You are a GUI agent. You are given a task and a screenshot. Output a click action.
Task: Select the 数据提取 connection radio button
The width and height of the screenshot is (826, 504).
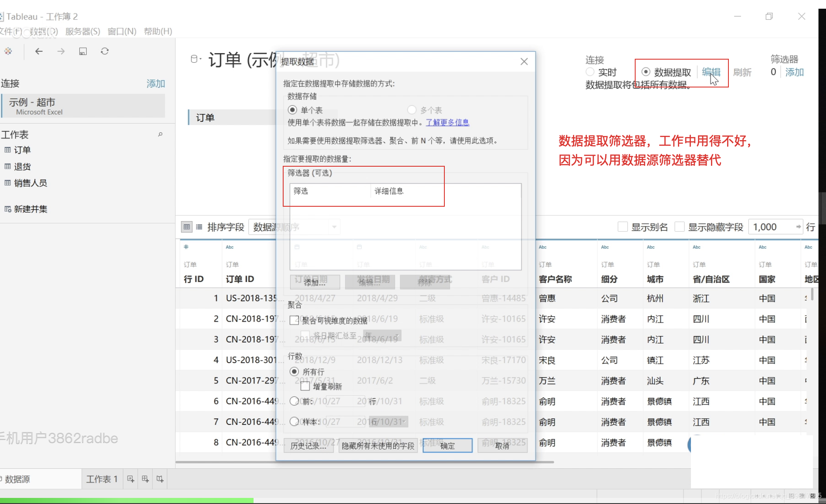(x=646, y=72)
